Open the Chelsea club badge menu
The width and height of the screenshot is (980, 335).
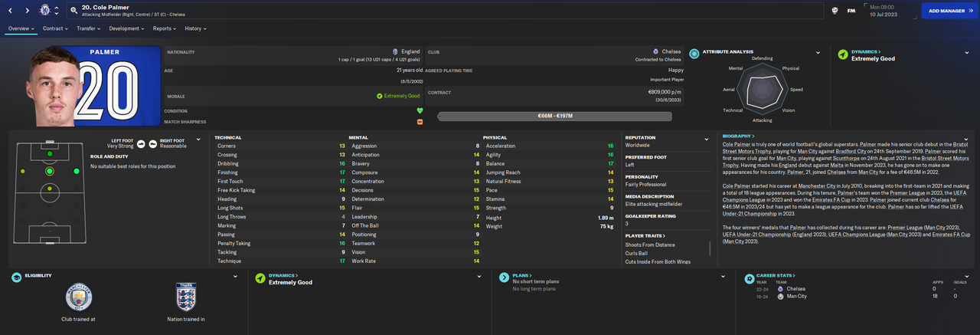click(x=46, y=11)
